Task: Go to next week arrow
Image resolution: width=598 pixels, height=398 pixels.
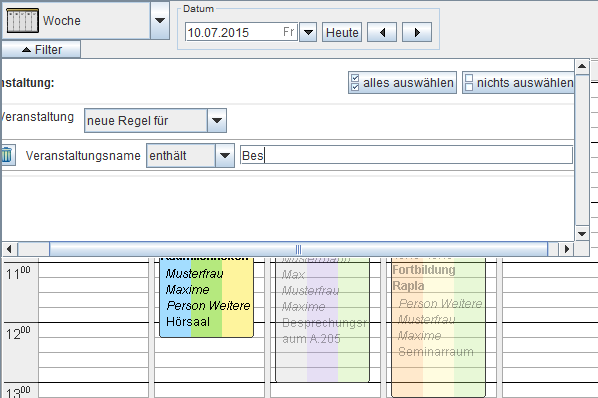Action: pos(417,32)
